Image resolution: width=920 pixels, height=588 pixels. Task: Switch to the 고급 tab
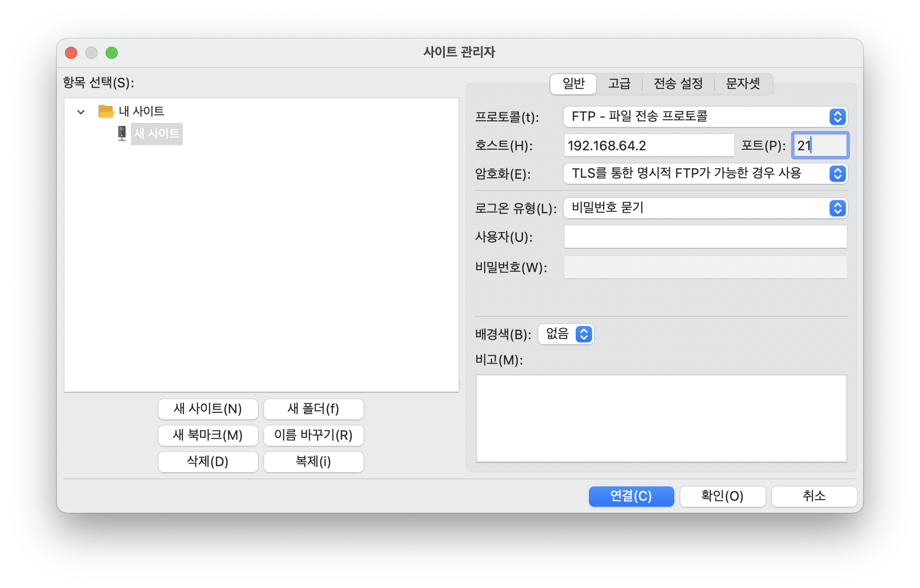pos(619,84)
